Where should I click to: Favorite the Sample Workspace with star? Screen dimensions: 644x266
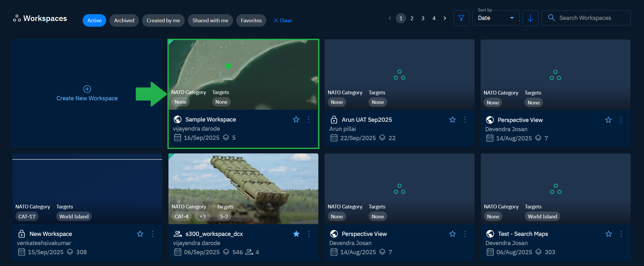(x=296, y=119)
